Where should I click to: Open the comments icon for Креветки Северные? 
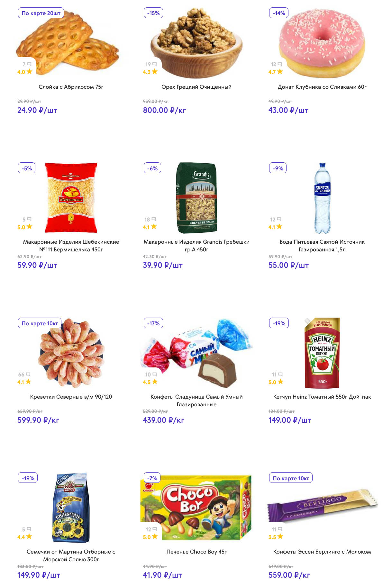pyautogui.click(x=28, y=375)
